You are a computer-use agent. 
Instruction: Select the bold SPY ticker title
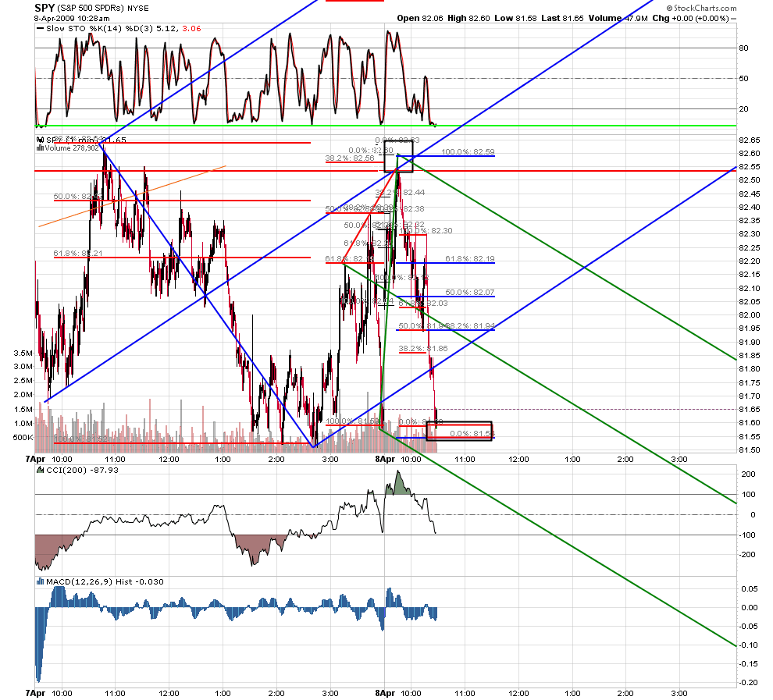pos(45,8)
